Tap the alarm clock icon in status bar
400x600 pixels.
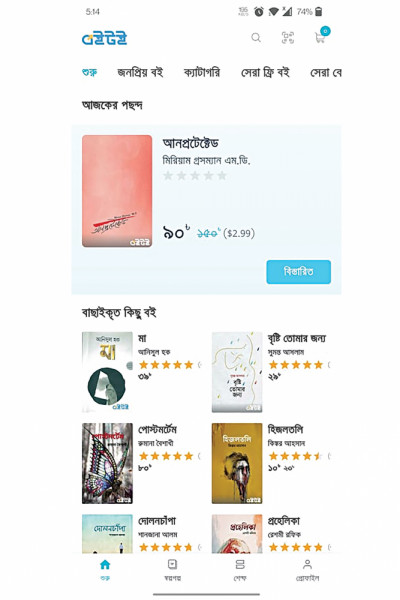[x=259, y=12]
